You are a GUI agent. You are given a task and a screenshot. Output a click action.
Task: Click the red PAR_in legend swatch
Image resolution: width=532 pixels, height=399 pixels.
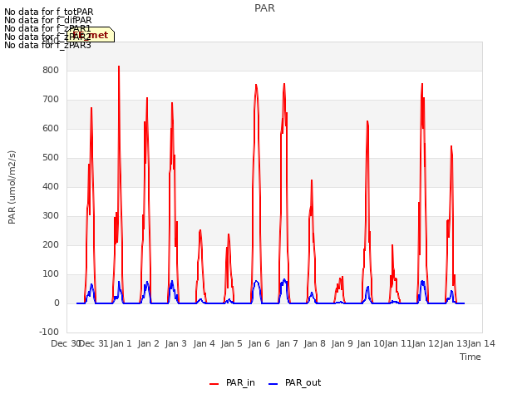click(x=214, y=384)
